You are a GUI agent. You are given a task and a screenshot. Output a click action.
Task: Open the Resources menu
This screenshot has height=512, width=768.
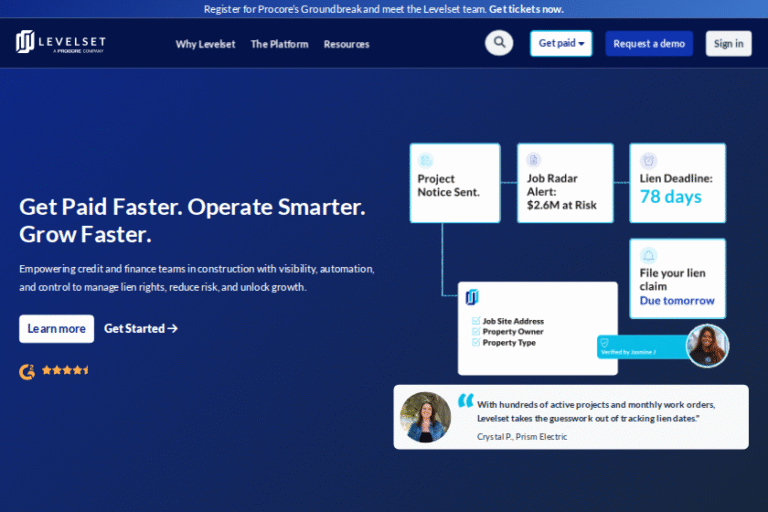[x=346, y=44]
